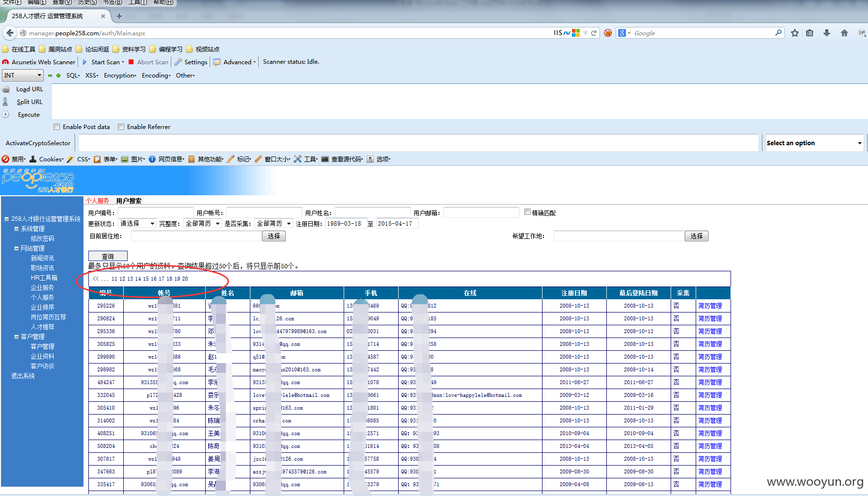Open the downloads arrow icon
868x496 pixels.
point(827,33)
